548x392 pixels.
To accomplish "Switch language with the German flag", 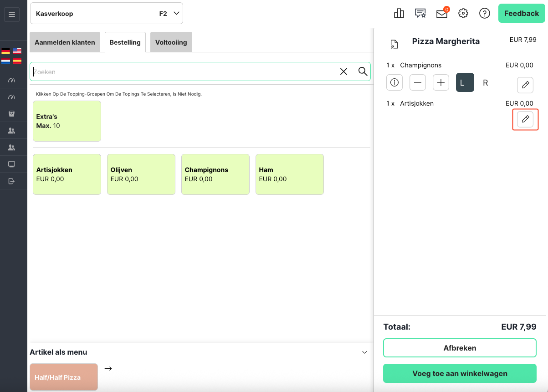I will click(x=5, y=51).
